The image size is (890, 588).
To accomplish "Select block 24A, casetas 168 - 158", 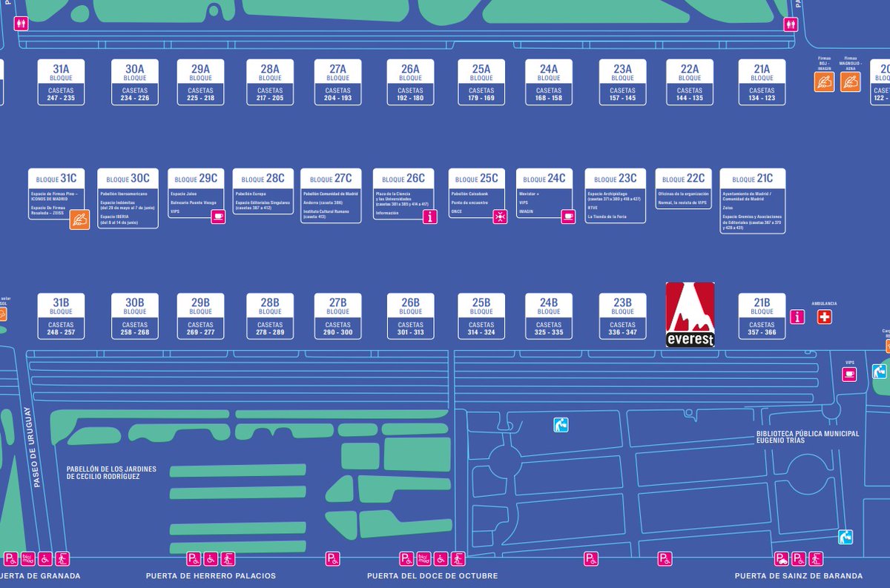I will [549, 82].
